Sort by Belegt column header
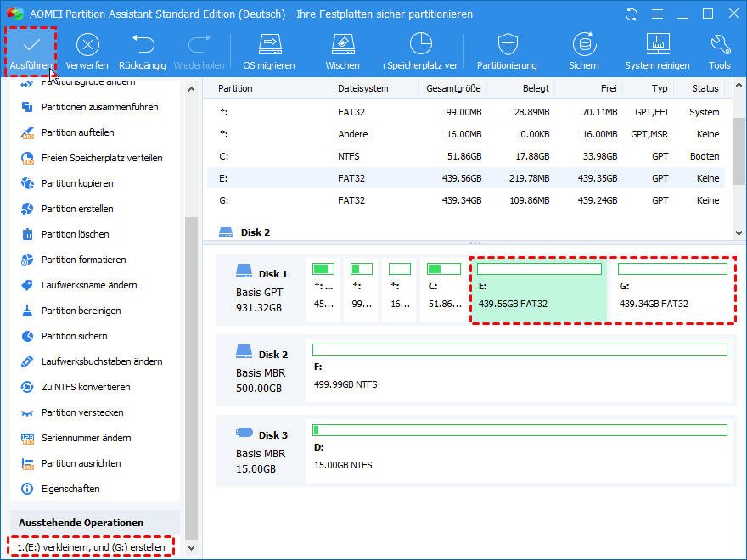 (536, 88)
